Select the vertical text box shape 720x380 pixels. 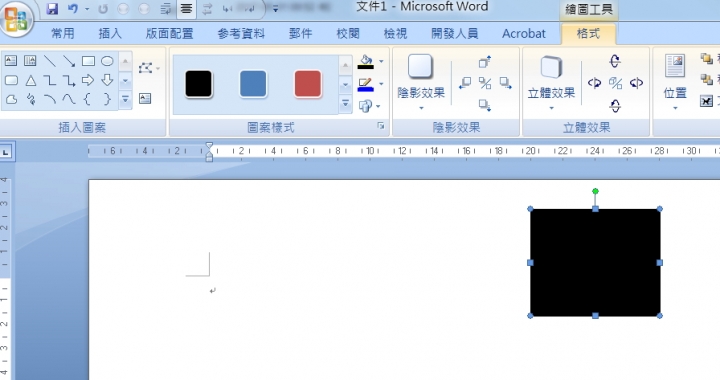point(30,61)
